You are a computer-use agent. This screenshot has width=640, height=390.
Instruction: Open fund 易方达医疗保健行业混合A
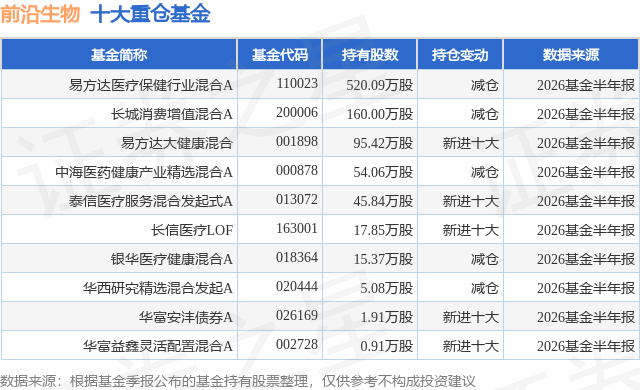(151, 85)
